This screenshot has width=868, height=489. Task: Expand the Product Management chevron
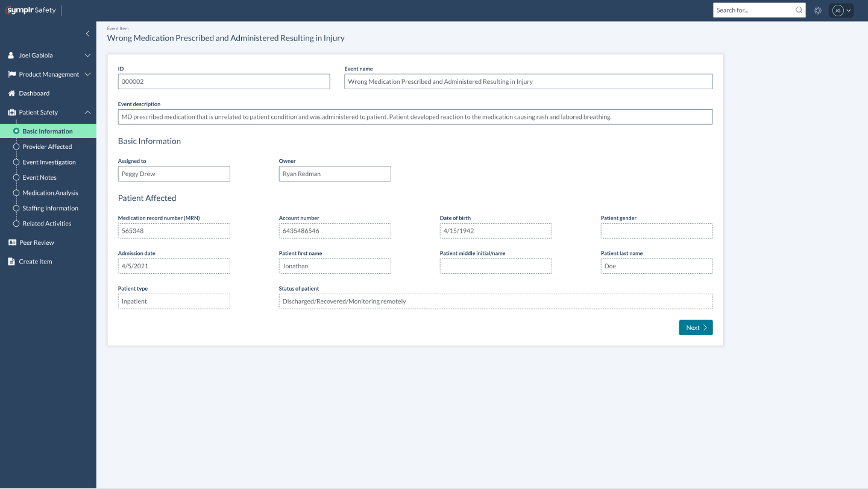coord(88,74)
